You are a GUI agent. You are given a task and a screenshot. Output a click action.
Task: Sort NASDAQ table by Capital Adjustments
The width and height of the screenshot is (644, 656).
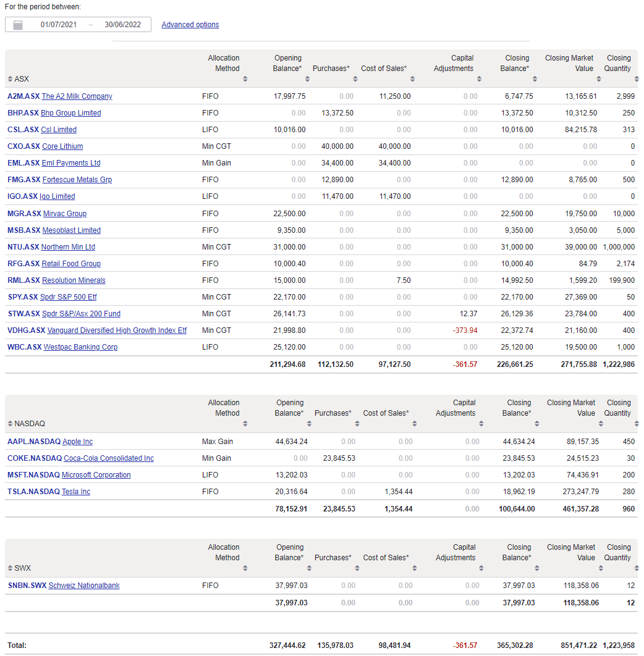(481, 424)
